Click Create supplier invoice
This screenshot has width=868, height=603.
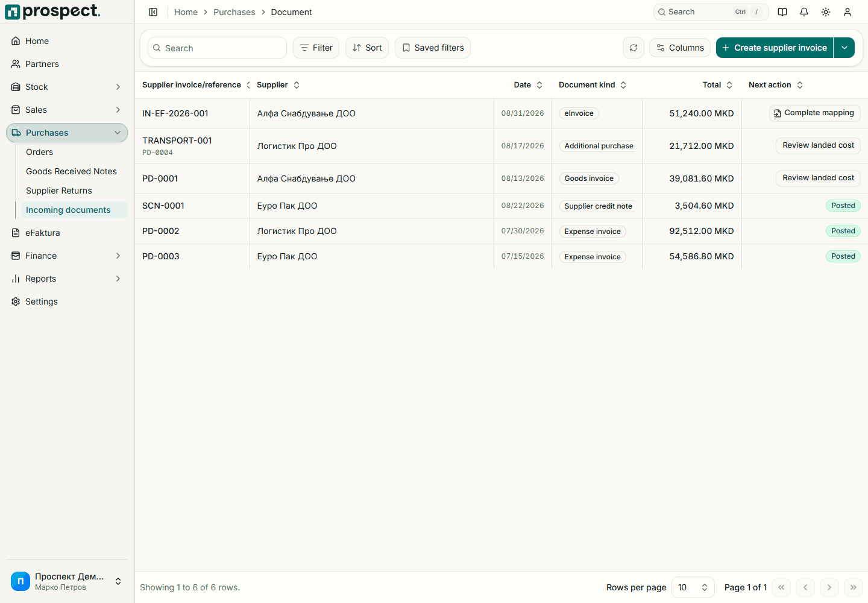[x=775, y=48]
